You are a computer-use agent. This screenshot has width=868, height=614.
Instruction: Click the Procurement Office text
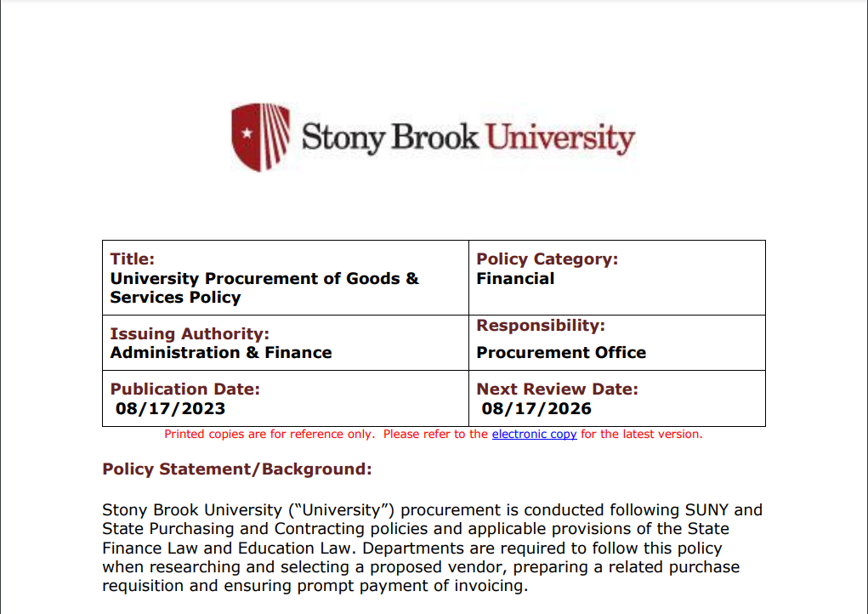pos(561,353)
